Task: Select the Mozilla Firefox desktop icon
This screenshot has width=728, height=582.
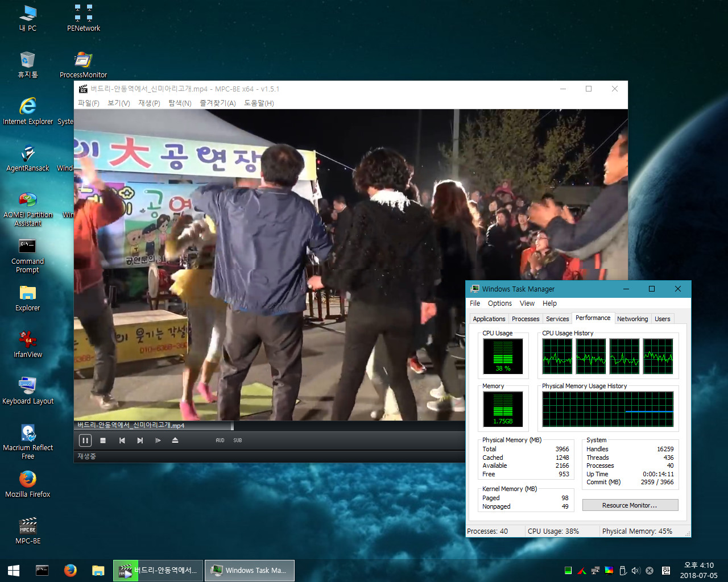Action: click(x=27, y=484)
